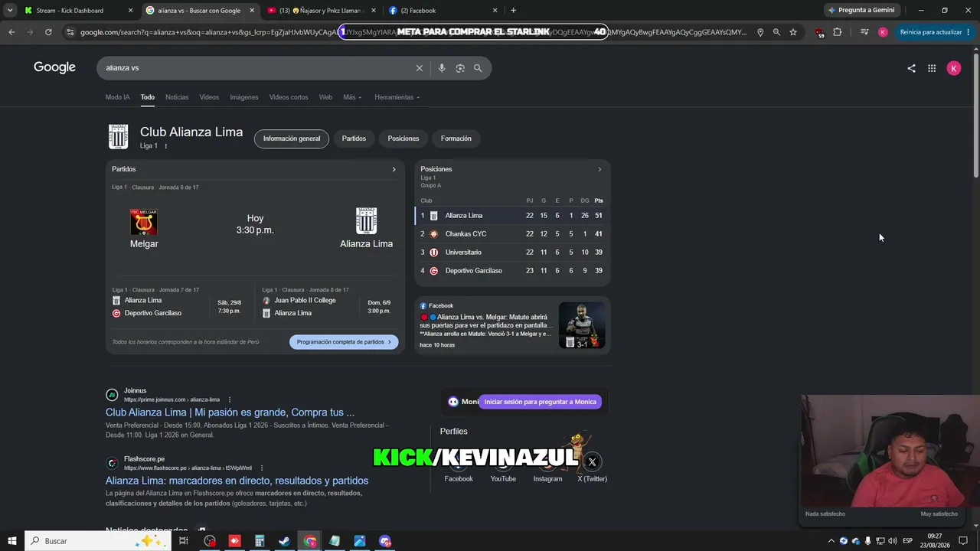980x551 pixels.
Task: Open the Windows notification center
Action: tap(963, 541)
